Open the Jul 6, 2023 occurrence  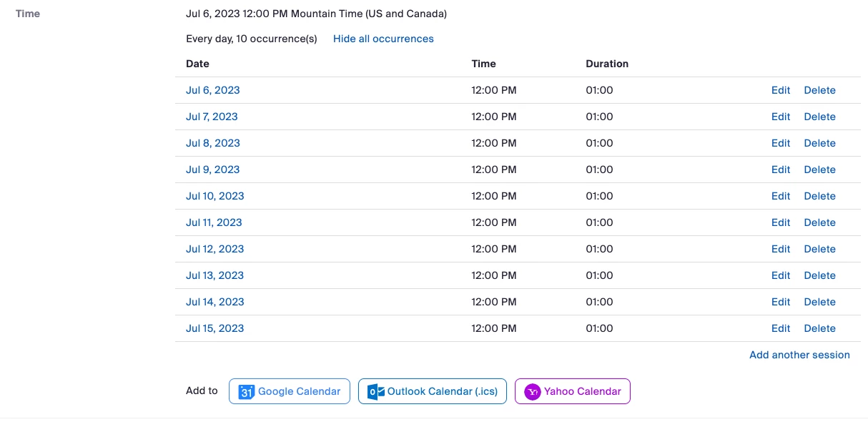213,90
